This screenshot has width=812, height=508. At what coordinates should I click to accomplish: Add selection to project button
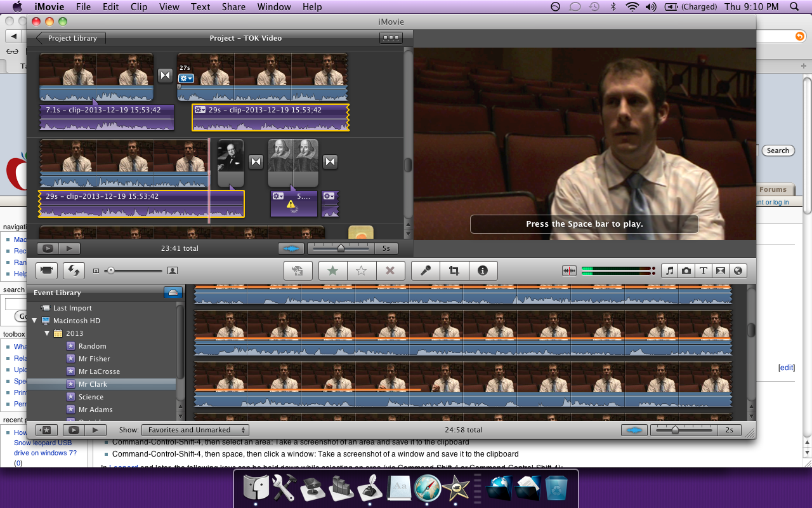[298, 271]
